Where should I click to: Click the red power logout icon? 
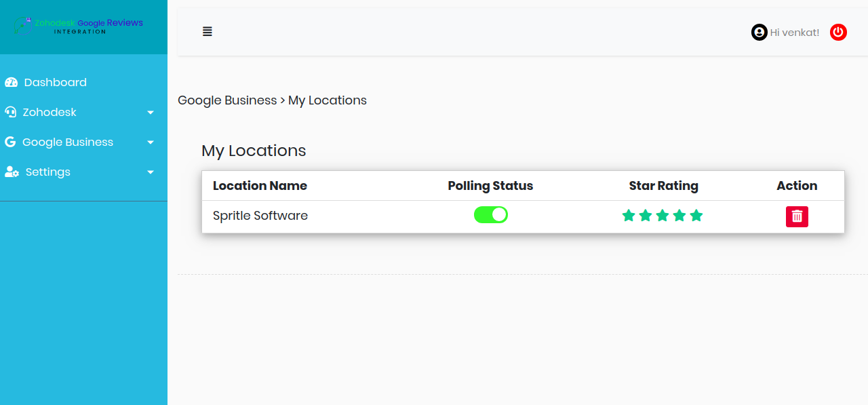839,32
